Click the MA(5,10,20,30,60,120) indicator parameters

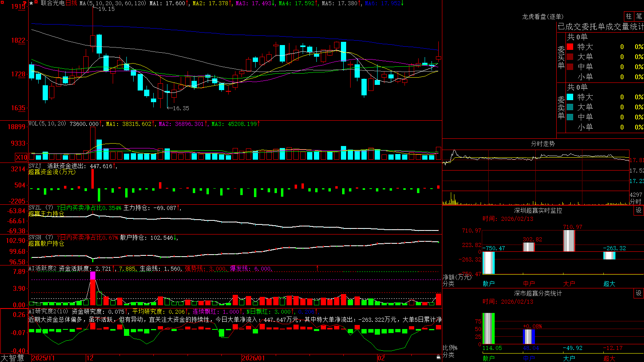coord(113,3)
